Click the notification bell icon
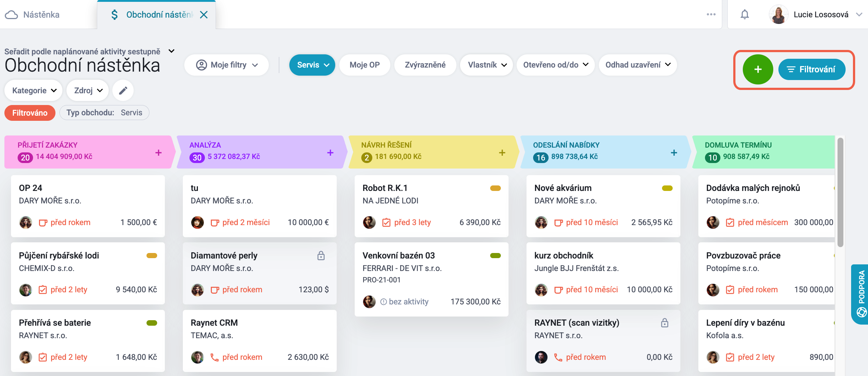Image resolution: width=868 pixels, height=376 pixels. [744, 15]
